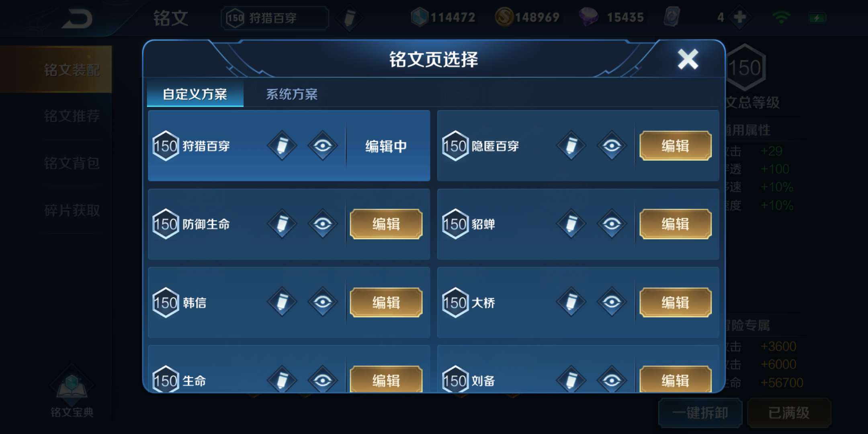Viewport: 868px width, 434px height.
Task: Tap the pencil icon beside 大桥
Action: [x=571, y=302]
